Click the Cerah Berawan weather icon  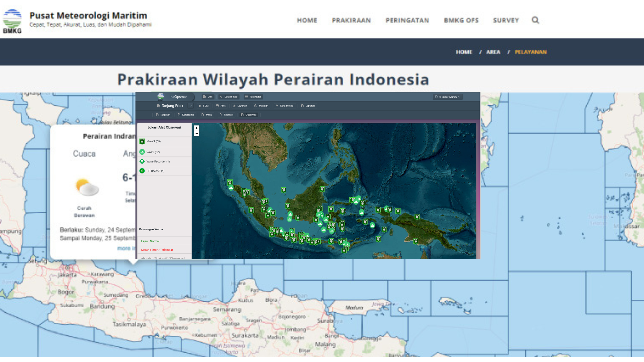pyautogui.click(x=87, y=187)
